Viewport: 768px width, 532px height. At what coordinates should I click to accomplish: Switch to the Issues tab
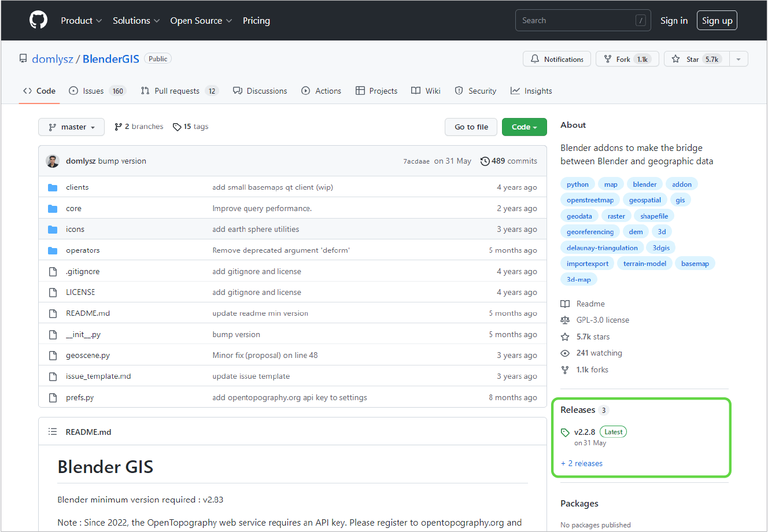[x=97, y=91]
